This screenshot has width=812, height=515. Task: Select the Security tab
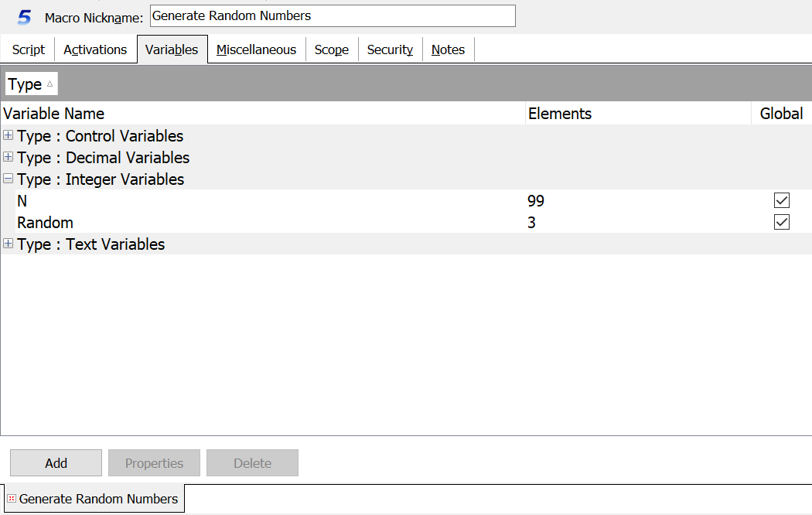pos(390,49)
